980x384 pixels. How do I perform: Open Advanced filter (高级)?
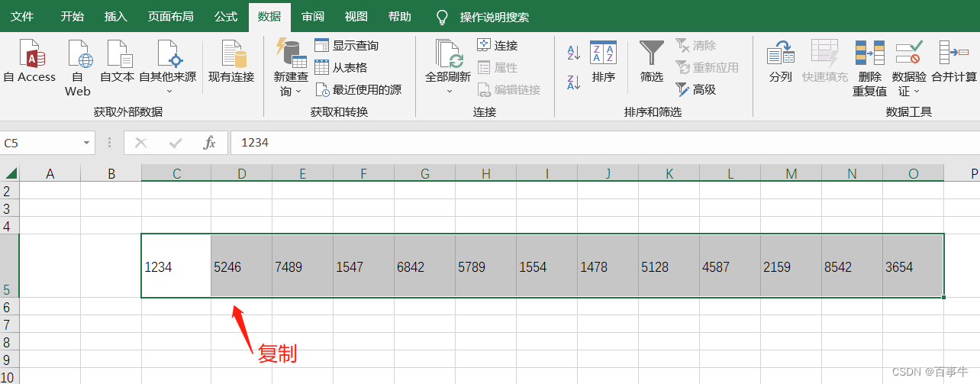tap(695, 89)
